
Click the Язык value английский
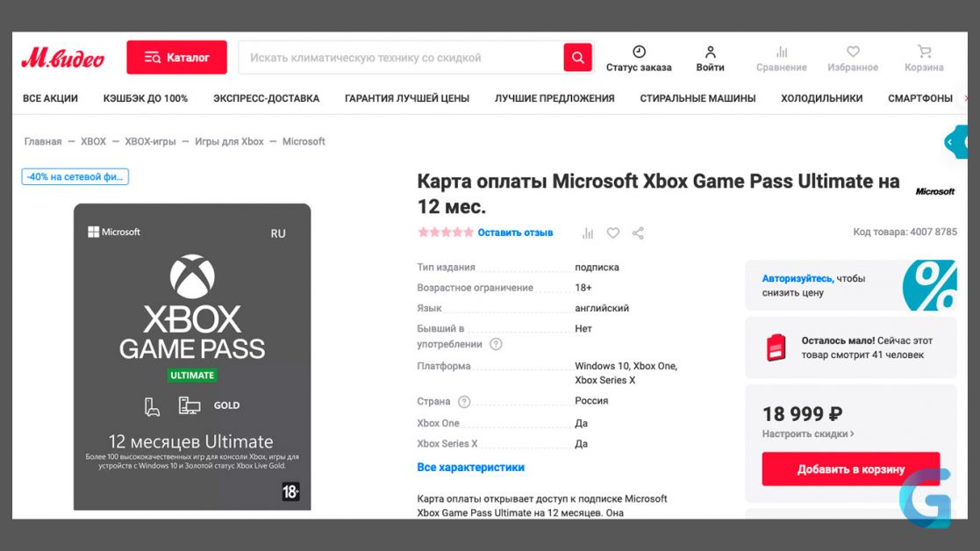[602, 308]
